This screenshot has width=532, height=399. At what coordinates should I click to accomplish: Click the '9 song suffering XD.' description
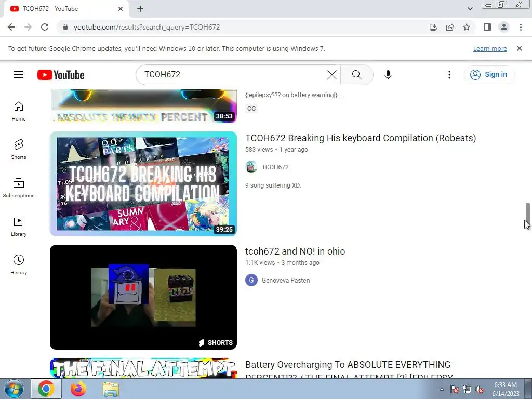[x=273, y=185]
